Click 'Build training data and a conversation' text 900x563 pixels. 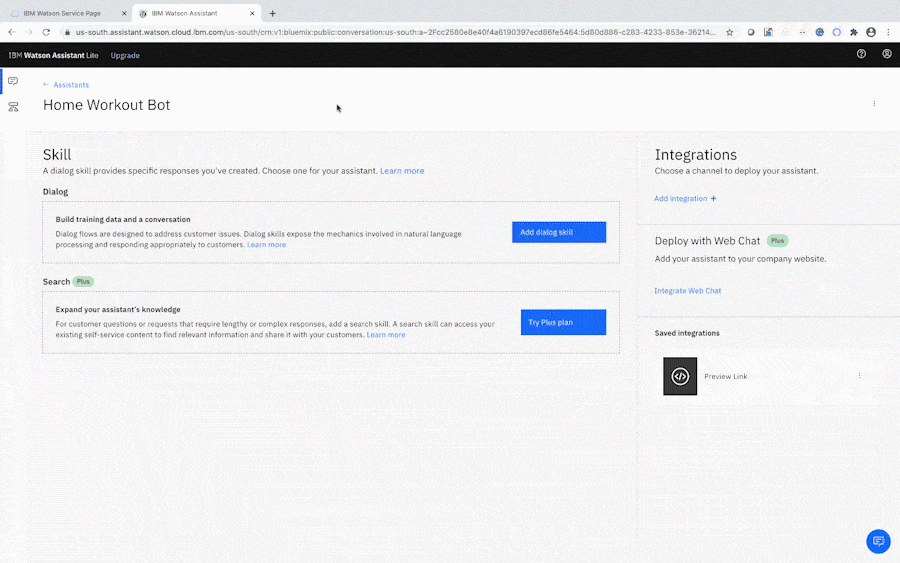pyautogui.click(x=123, y=219)
